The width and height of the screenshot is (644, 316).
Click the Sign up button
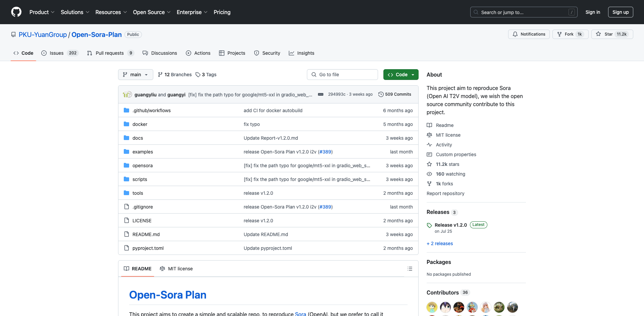pyautogui.click(x=621, y=12)
